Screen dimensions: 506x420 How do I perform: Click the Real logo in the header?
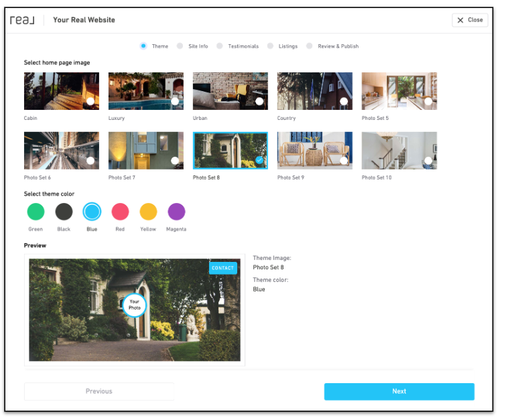tap(23, 20)
